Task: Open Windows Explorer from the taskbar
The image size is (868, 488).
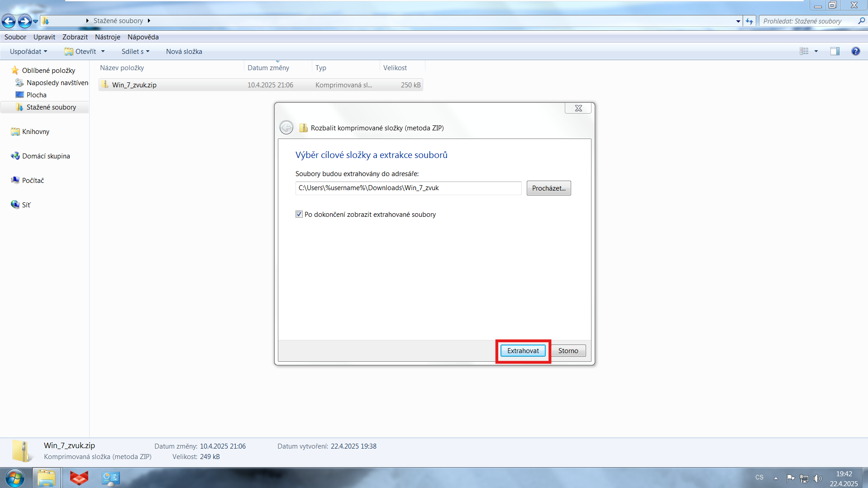Action: pos(46,478)
